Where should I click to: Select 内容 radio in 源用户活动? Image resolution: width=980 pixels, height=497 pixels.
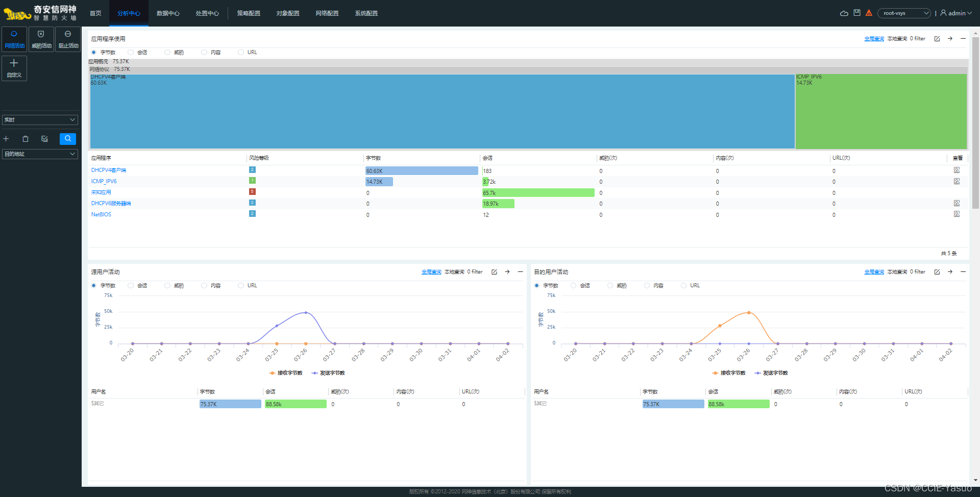204,286
